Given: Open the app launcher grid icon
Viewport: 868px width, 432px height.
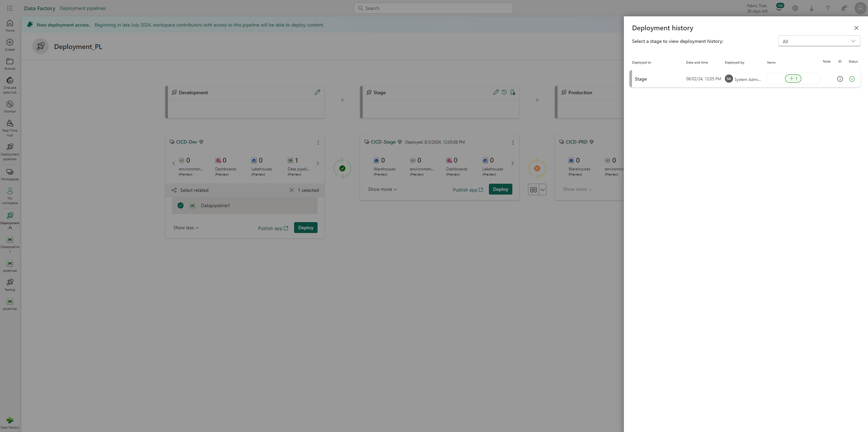Looking at the screenshot, I should click(10, 8).
